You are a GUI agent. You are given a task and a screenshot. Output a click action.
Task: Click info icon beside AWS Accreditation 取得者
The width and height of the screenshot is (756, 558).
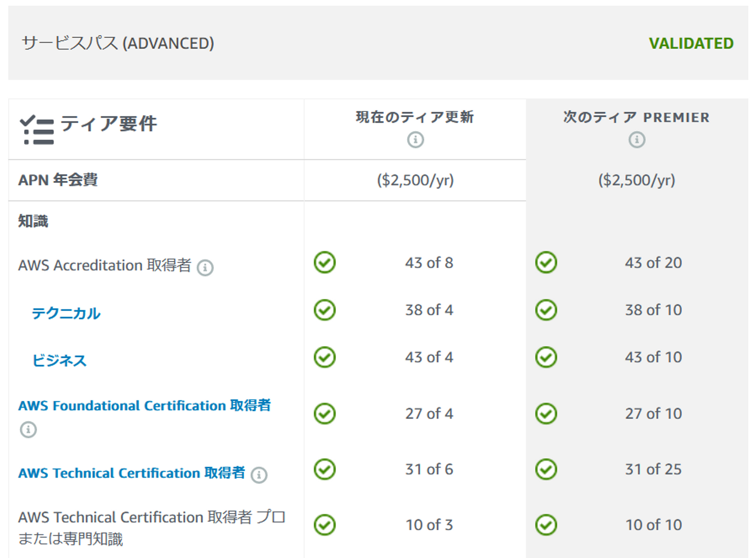coord(205,267)
